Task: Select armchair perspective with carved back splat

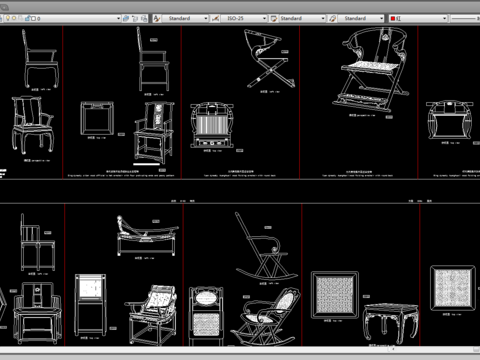Action: pyautogui.click(x=154, y=132)
